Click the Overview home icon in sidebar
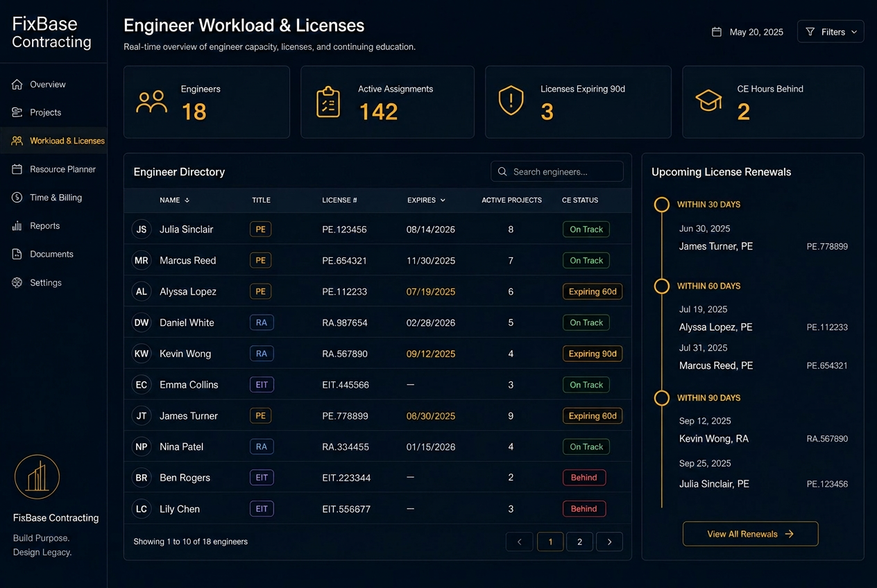Screen dimensions: 877x588 [17, 84]
